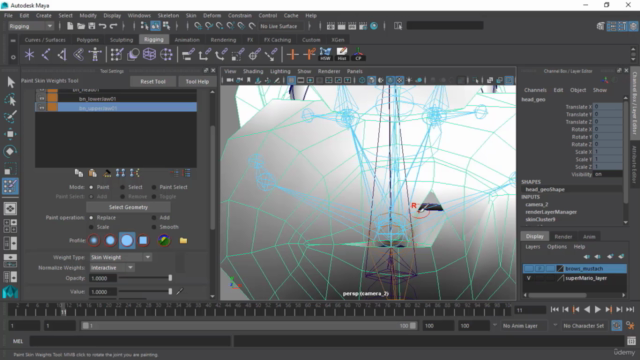Click the Hist shelf icon

pos(342,54)
